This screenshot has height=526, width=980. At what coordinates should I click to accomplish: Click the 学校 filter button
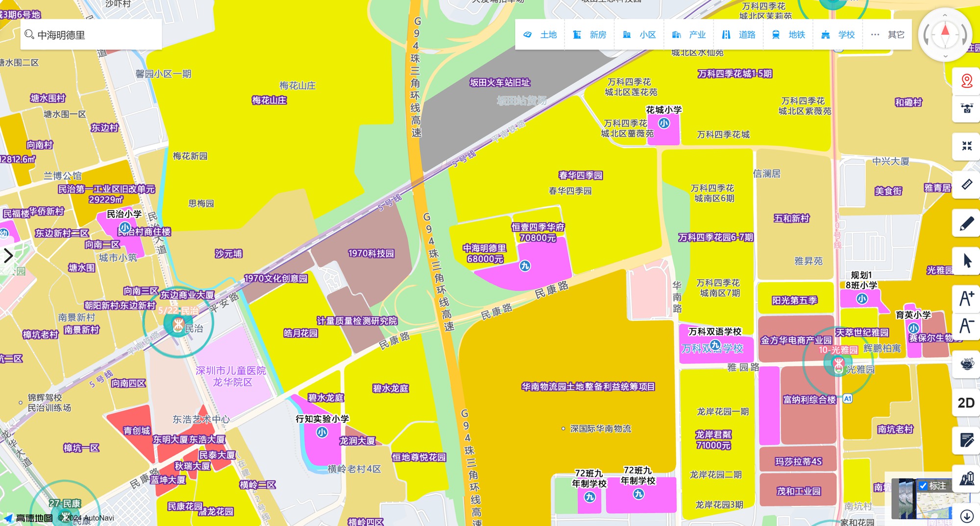point(838,35)
